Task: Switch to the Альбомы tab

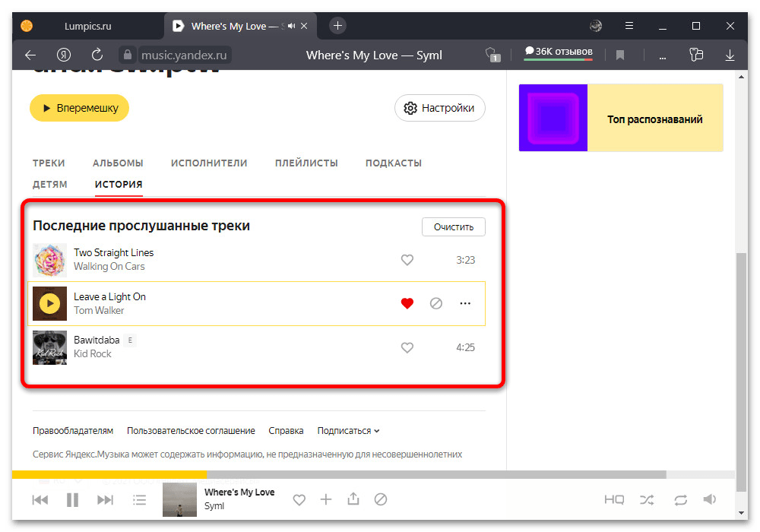Action: coord(118,163)
